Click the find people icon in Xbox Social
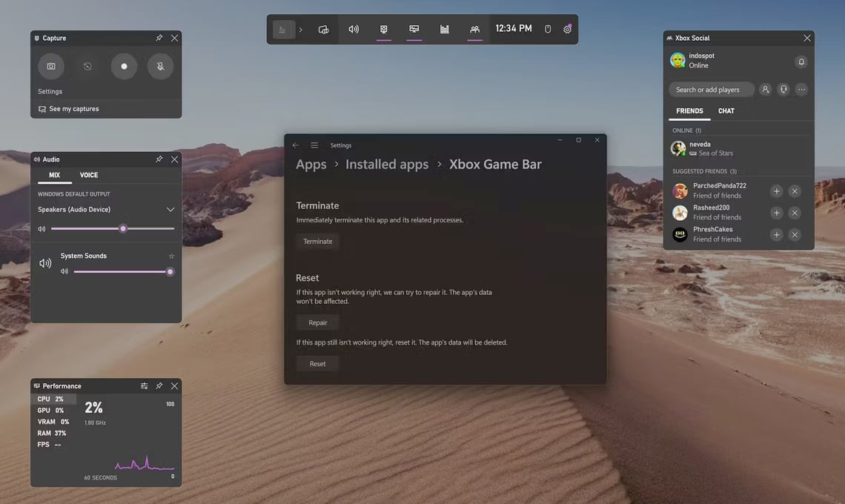Viewport: 845px width, 504px height. 765,90
